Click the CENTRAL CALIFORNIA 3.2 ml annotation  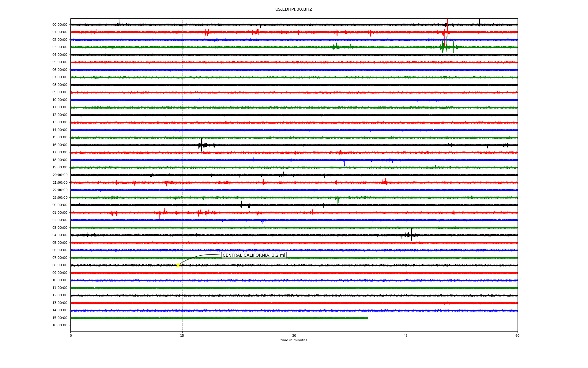pos(254,255)
